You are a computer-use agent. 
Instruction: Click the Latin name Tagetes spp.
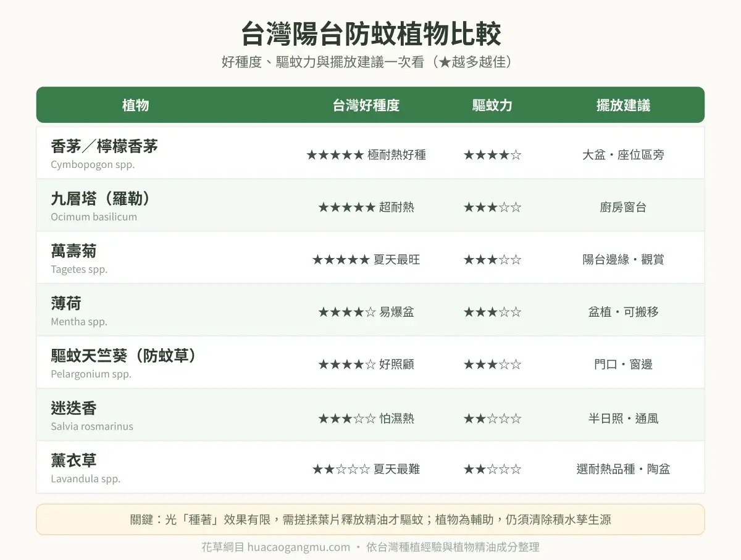pyautogui.click(x=79, y=270)
